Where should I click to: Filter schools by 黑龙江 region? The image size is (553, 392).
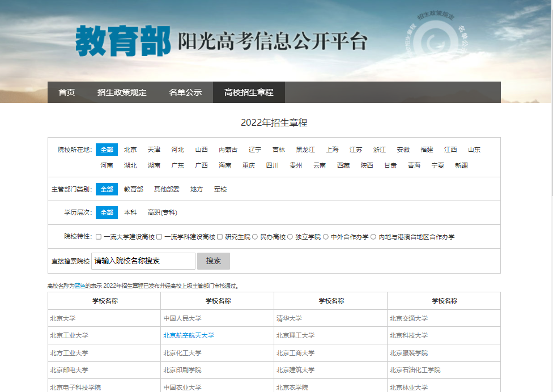click(x=305, y=150)
